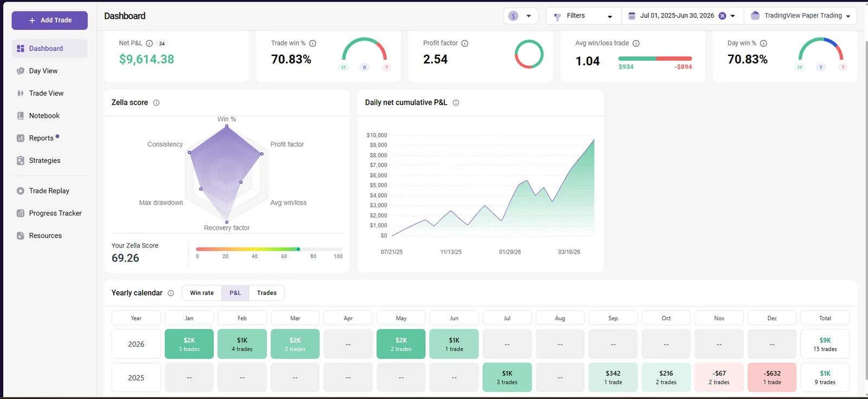Click the Zella radar chart Win % point
Viewport: 868px width, 399px height.
(227, 126)
